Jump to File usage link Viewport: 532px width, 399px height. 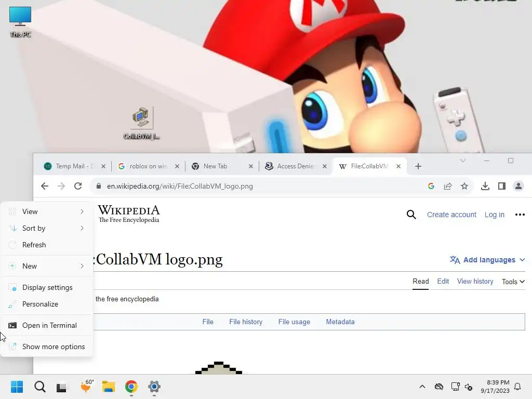[x=294, y=322]
